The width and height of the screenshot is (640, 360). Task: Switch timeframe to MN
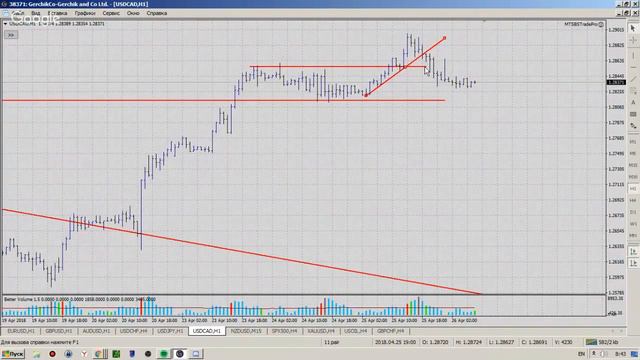pos(633,236)
